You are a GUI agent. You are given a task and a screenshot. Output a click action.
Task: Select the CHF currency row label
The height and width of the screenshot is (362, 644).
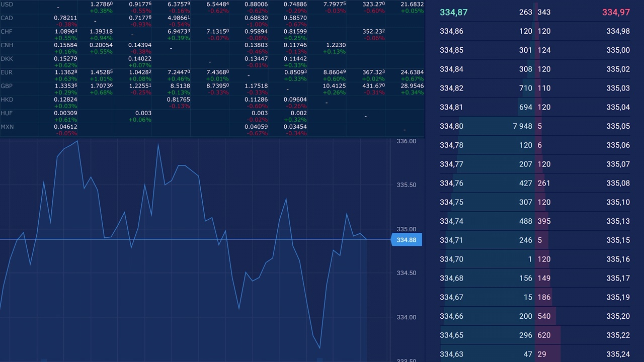pos(7,31)
